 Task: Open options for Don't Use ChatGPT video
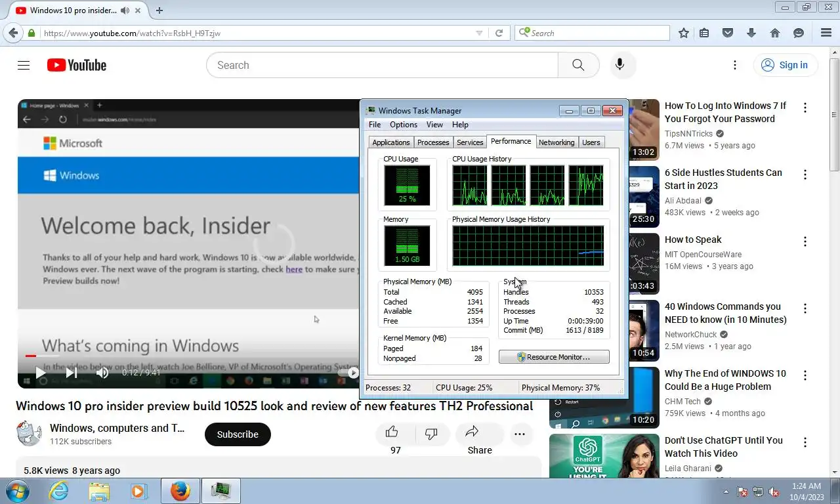(805, 442)
